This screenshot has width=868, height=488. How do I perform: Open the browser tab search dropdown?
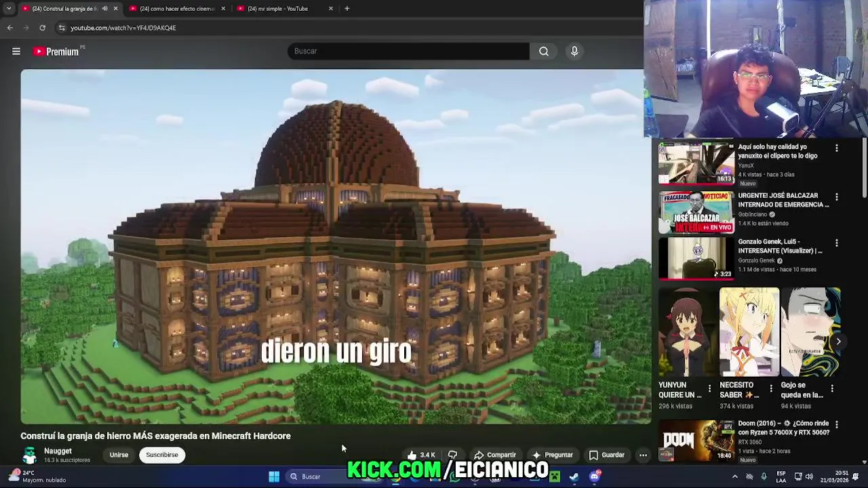9,9
